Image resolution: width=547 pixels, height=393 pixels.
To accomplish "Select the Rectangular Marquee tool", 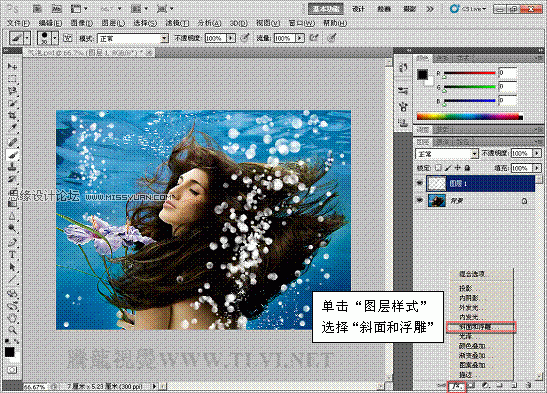I will [12, 79].
